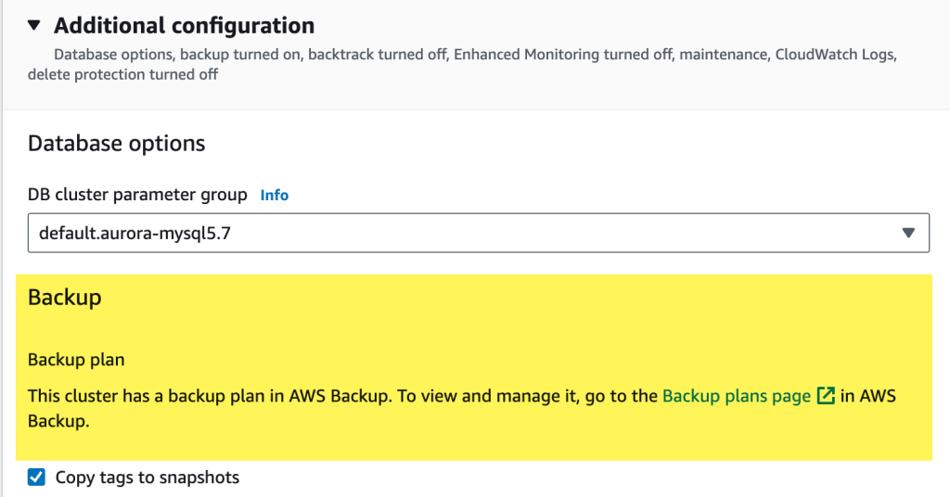Viewport: 950px width, 497px height.
Task: Click the Backup plan subheading
Action: point(76,359)
